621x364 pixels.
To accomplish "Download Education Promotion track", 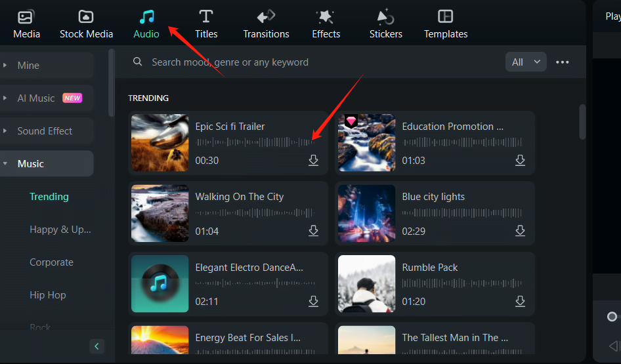I will point(520,160).
